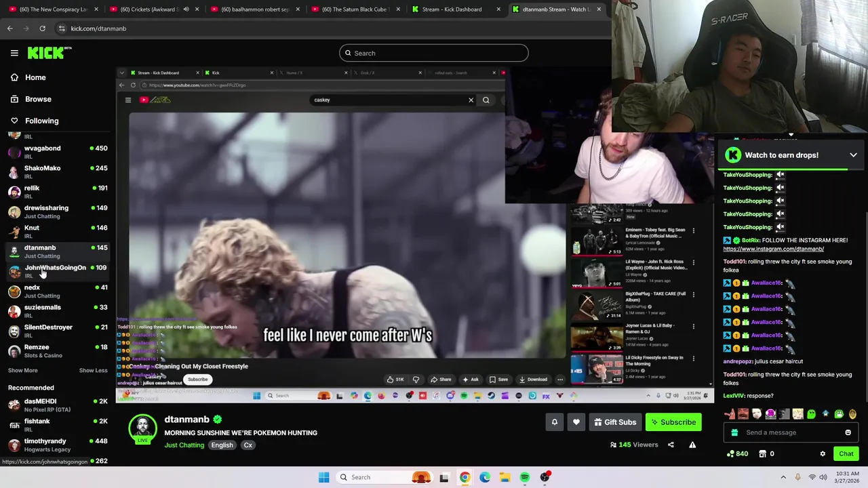
Task: Open JohnWhatsGoingOn channel in sidebar
Action: (57, 271)
